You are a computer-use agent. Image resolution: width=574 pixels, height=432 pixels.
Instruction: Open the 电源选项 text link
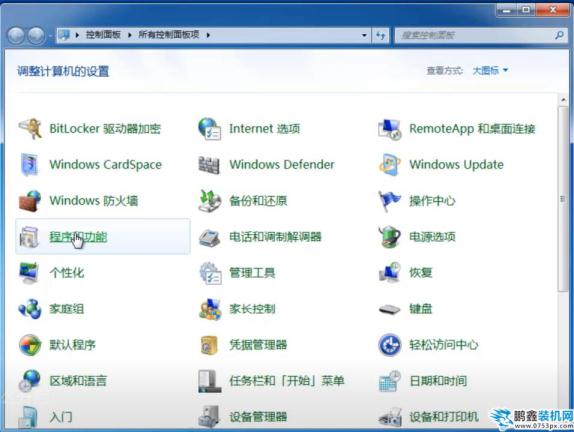click(x=432, y=237)
